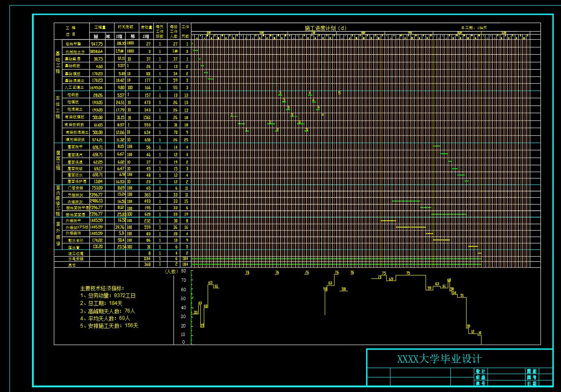
Task: Click the yellow 外墙贴XPS板 schedule bar
Action: (410, 227)
